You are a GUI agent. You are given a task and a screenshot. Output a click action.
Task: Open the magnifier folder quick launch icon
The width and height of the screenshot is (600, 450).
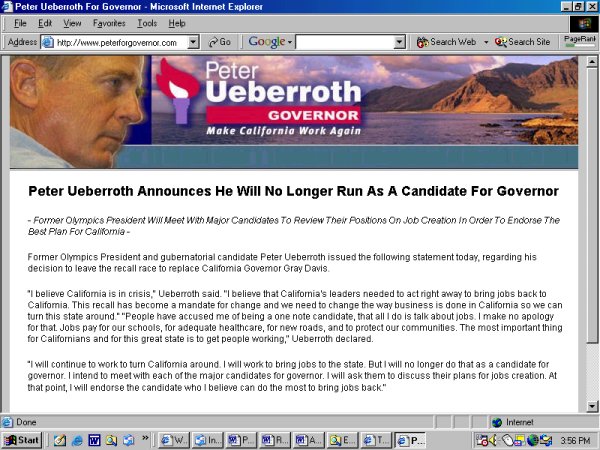point(111,440)
